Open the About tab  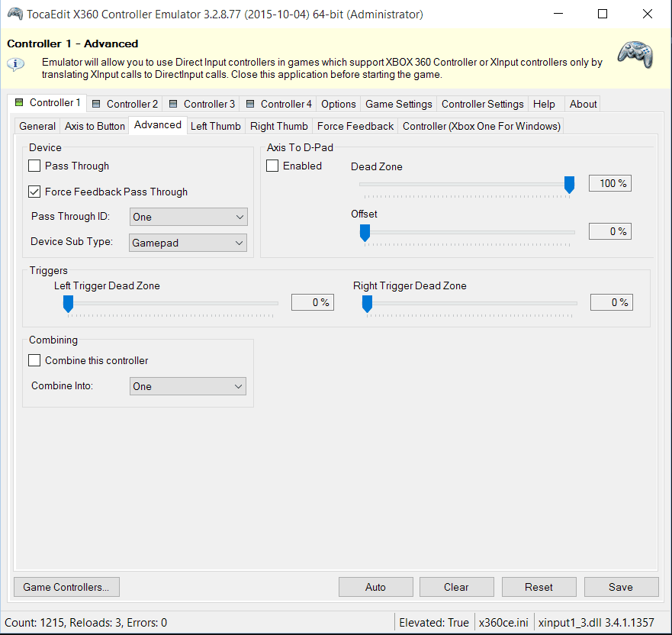click(x=583, y=105)
